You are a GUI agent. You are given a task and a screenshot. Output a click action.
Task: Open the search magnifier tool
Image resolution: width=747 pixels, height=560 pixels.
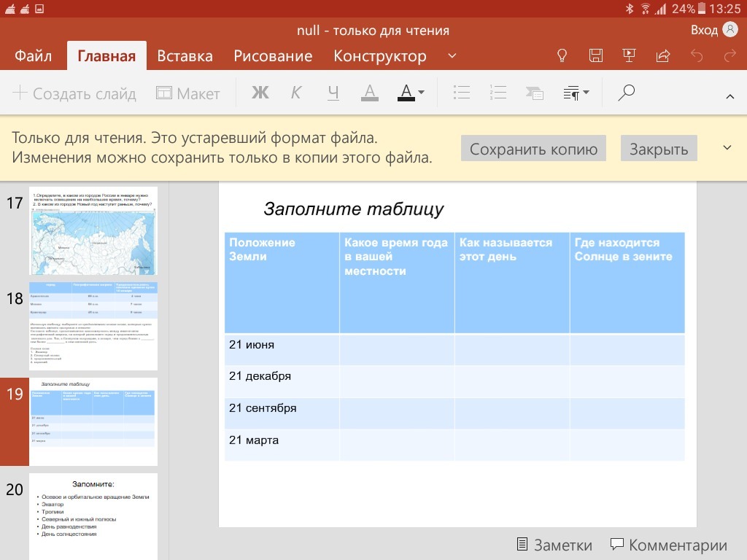click(x=626, y=93)
